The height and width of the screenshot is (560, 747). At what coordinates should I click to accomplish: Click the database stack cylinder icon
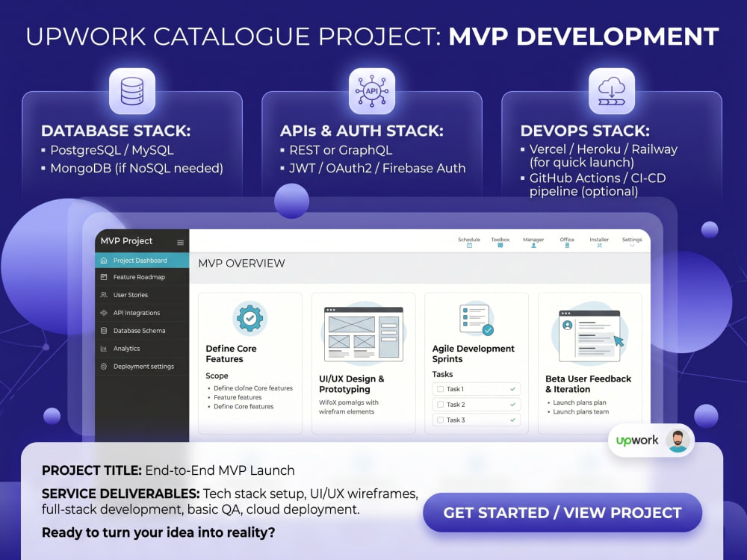coord(132,91)
